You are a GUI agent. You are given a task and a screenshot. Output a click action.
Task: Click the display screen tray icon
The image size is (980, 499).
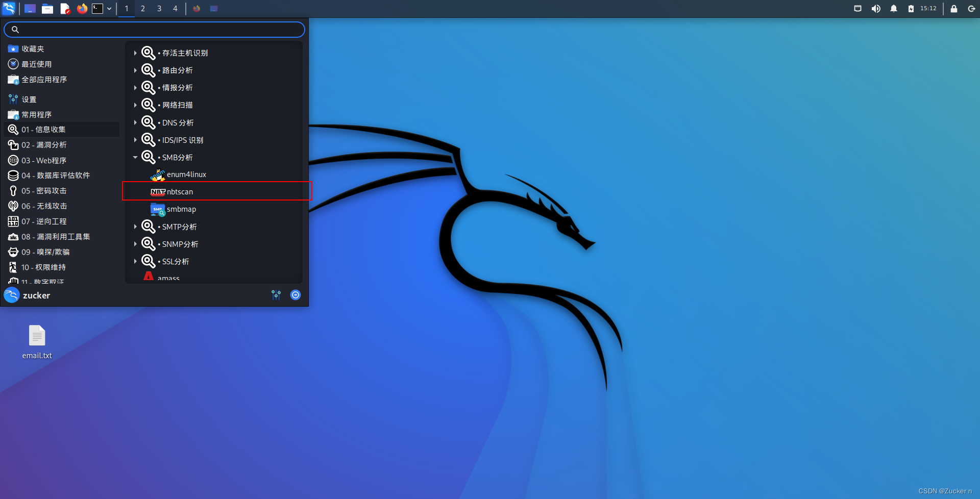click(x=858, y=9)
